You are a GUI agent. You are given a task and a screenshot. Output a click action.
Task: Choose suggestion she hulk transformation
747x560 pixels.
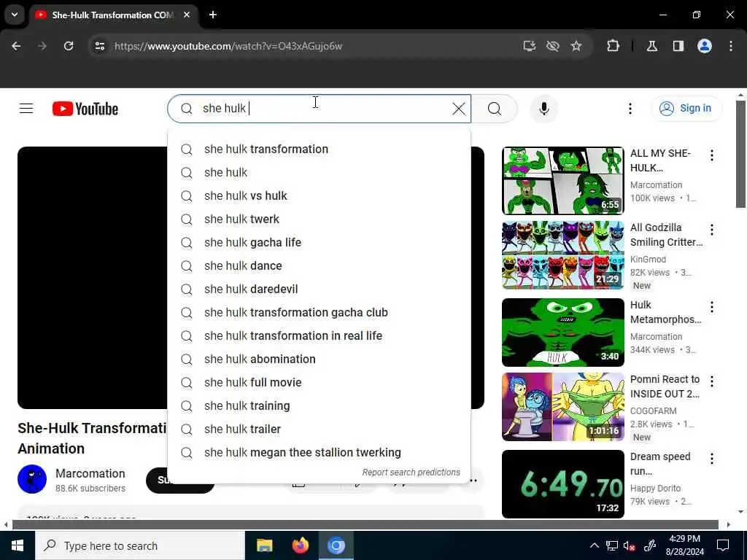pyautogui.click(x=320, y=149)
